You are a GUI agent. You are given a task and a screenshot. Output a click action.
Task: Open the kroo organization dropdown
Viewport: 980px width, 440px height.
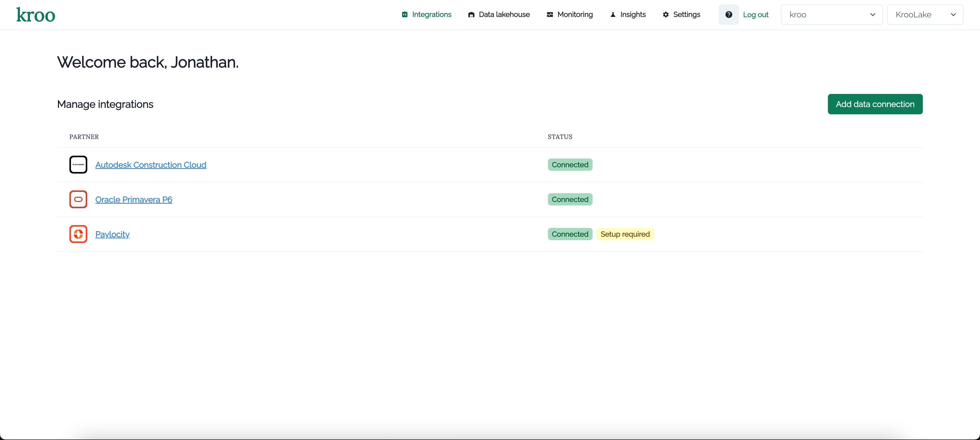(x=832, y=15)
